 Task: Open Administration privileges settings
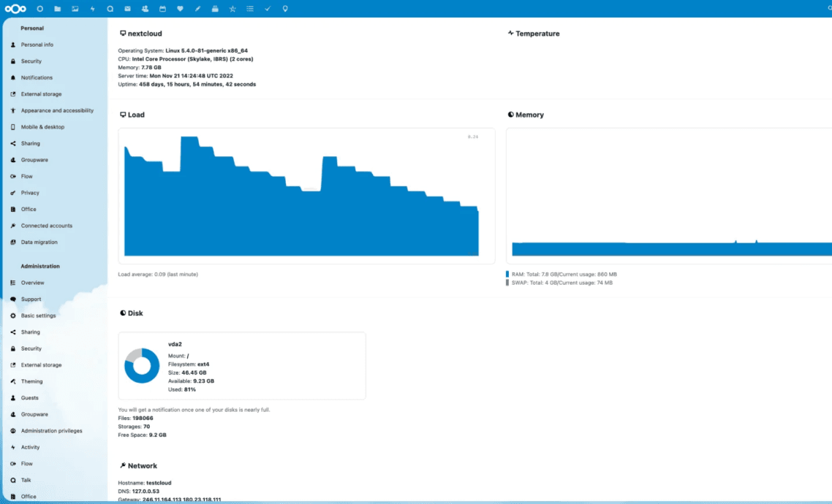pos(51,431)
